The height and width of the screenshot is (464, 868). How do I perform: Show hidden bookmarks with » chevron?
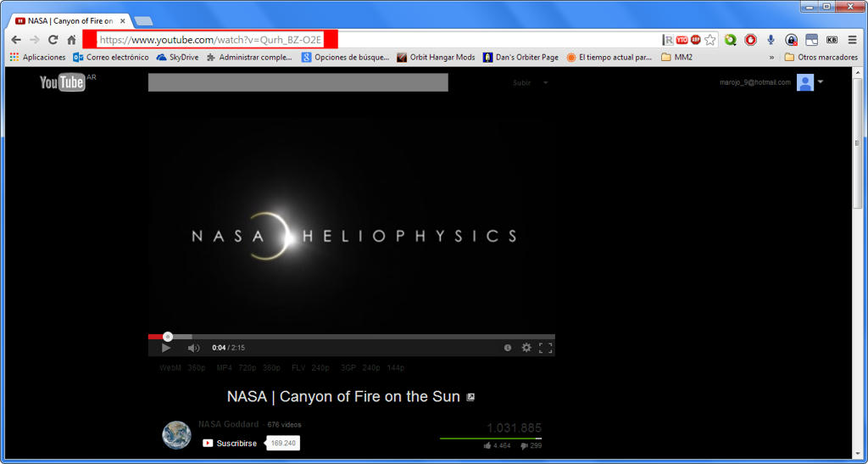[x=771, y=57]
